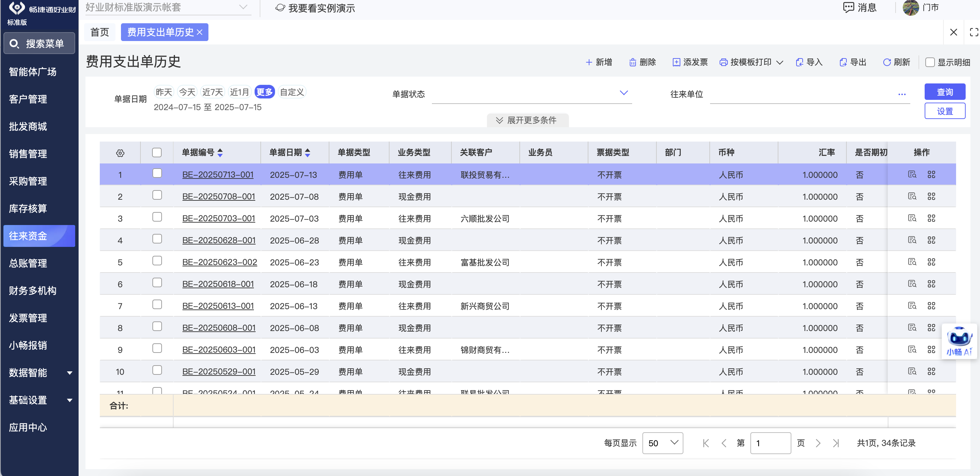Click the 删除 trash icon
This screenshot has width=980, height=476.
[632, 63]
